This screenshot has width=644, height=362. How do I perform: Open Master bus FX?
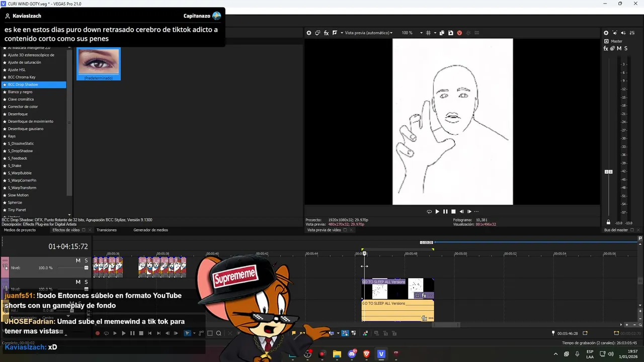click(x=606, y=48)
